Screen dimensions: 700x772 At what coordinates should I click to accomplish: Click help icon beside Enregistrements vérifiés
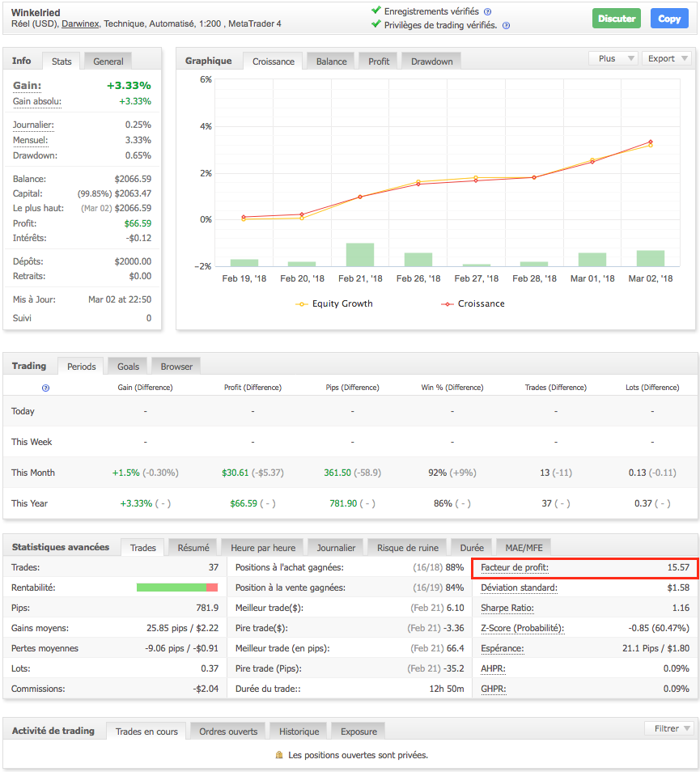[x=487, y=12]
